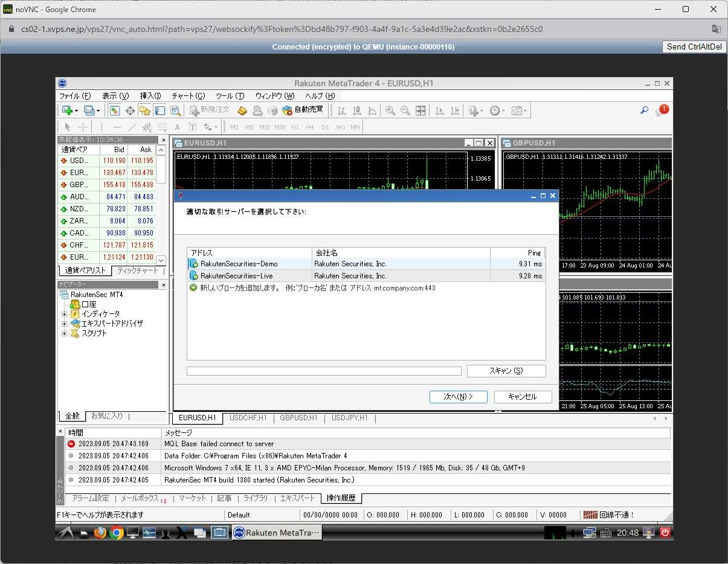This screenshot has height=564, width=728.
Task: Open the templates dropdown
Action: coord(519,111)
